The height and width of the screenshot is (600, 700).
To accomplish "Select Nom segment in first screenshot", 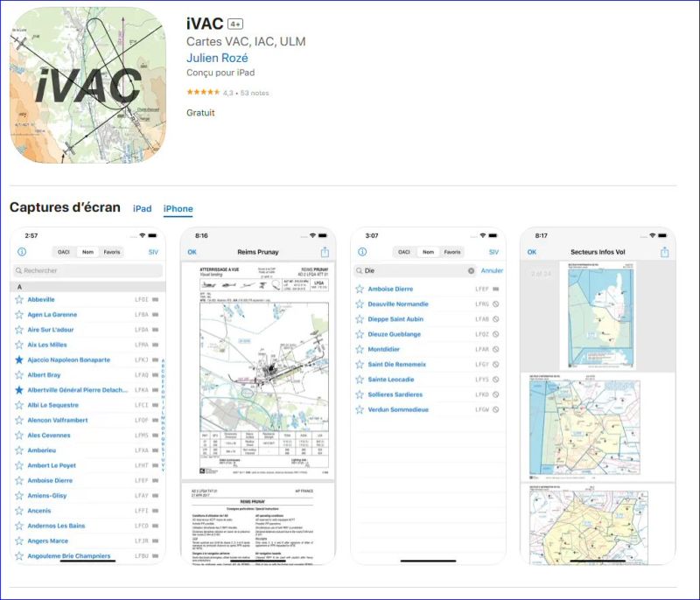I will pos(87,252).
